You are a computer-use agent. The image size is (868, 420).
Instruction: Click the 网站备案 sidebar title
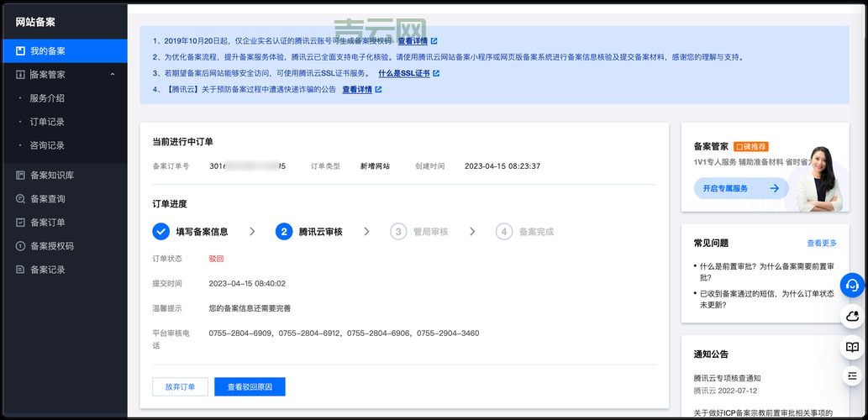coord(35,22)
